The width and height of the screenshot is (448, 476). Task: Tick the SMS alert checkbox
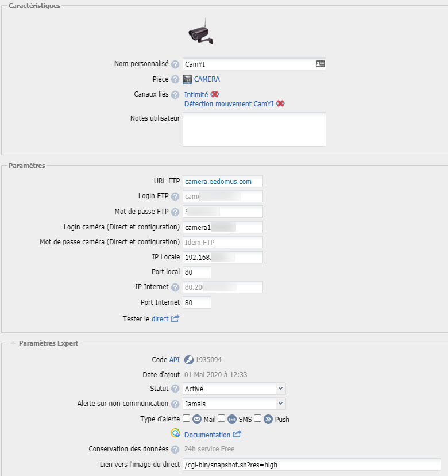[221, 419]
